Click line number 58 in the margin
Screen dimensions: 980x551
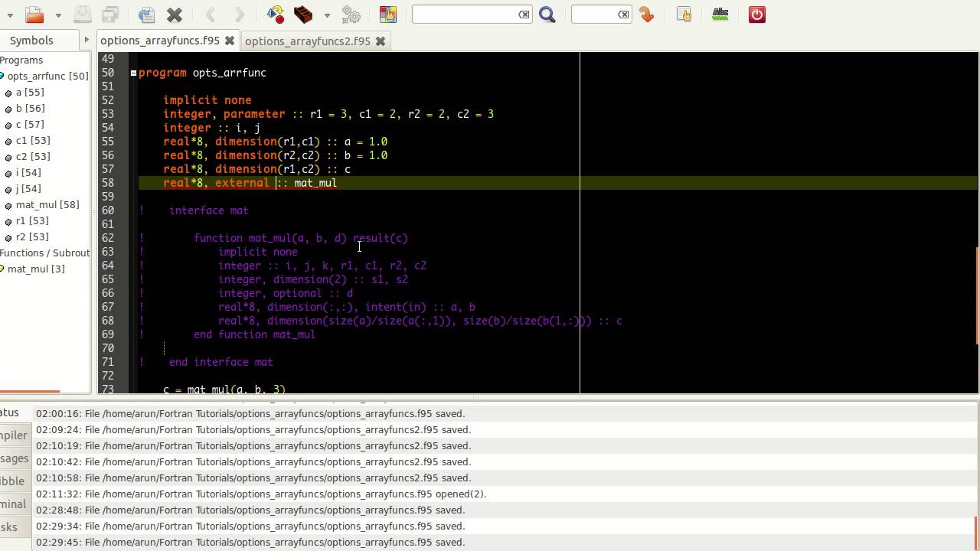coord(106,183)
